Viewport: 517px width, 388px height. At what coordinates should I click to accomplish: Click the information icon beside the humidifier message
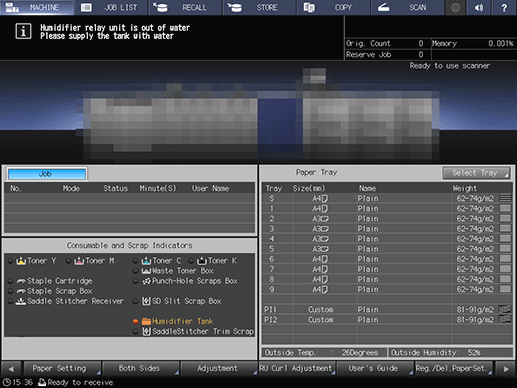click(23, 31)
